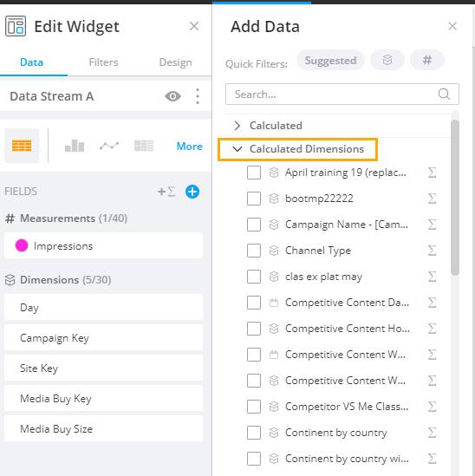Select the Media Buy Size dimension

click(x=103, y=428)
